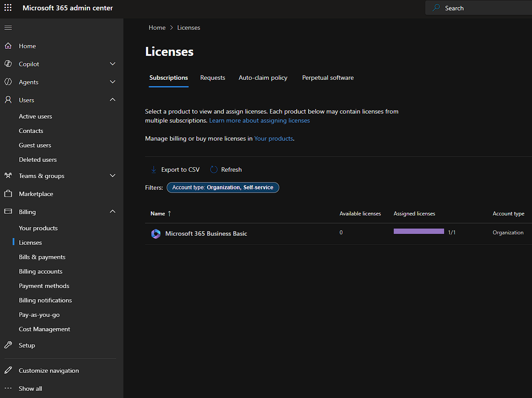Switch to the Requests tab
The width and height of the screenshot is (532, 398).
coord(213,78)
